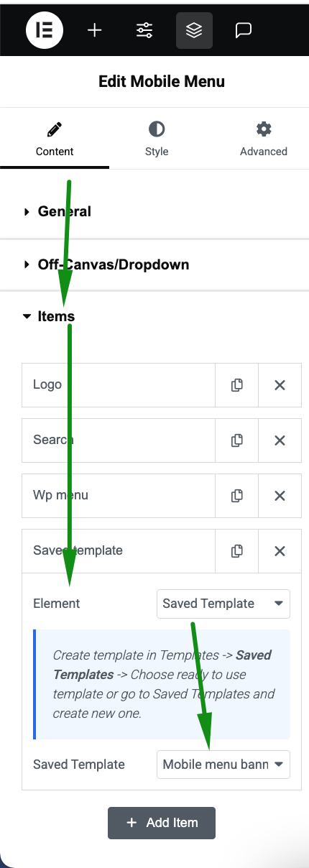Screen dimensions: 309x868
Task: Toggle the Structure layers icon
Action: coord(194,30)
